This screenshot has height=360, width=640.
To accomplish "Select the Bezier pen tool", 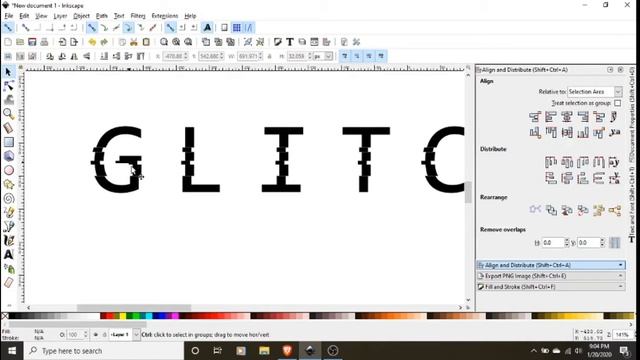I will point(8,226).
